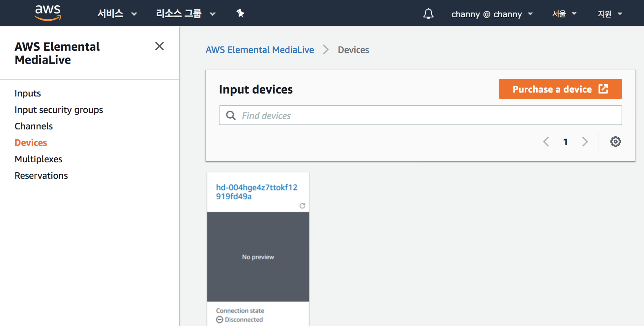644x326 pixels.
Task: Click the pin shortcut icon in header
Action: [x=240, y=13]
